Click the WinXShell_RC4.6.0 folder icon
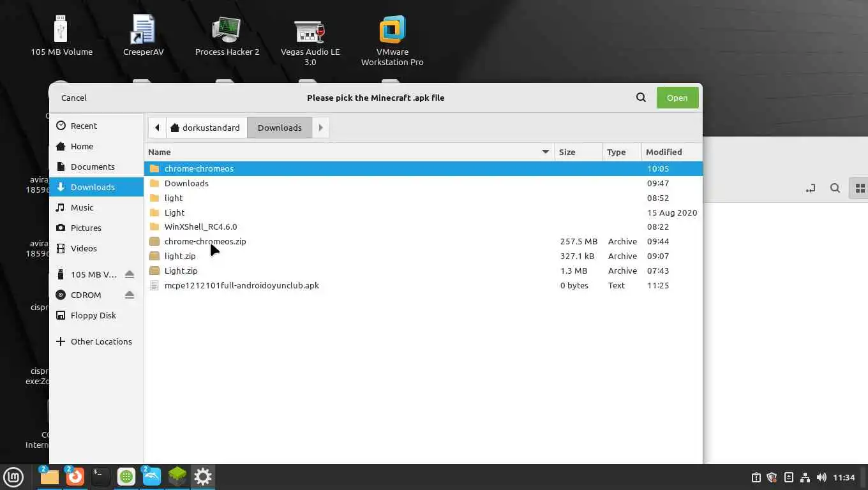This screenshot has height=490, width=868. pyautogui.click(x=154, y=226)
